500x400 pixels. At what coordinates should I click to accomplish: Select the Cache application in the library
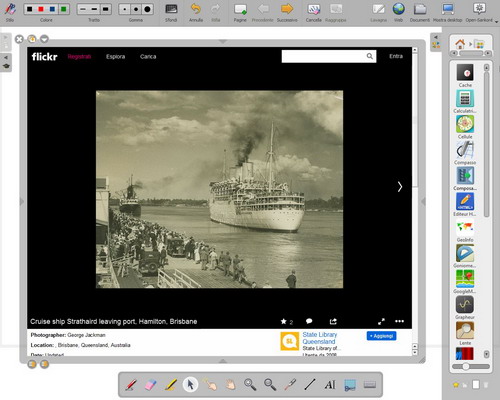465,72
